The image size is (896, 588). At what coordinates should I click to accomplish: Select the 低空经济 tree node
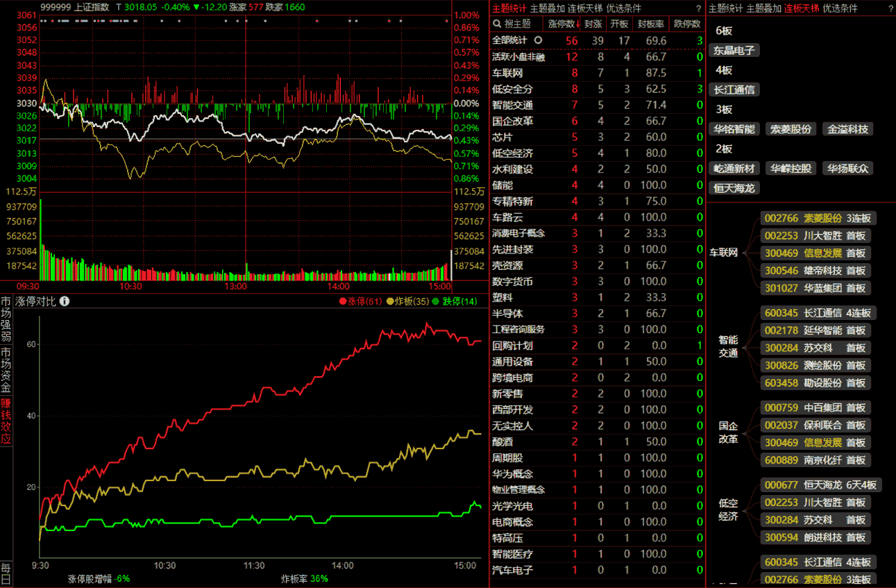tap(728, 510)
